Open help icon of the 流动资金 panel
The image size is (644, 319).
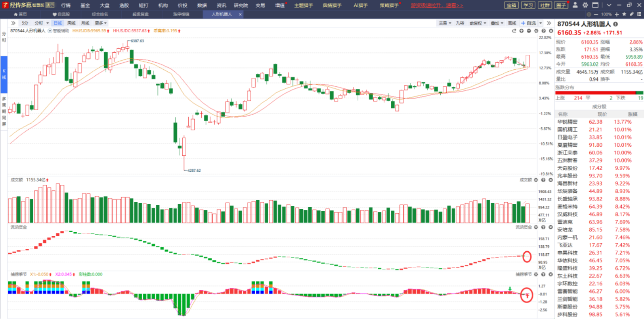543,227
